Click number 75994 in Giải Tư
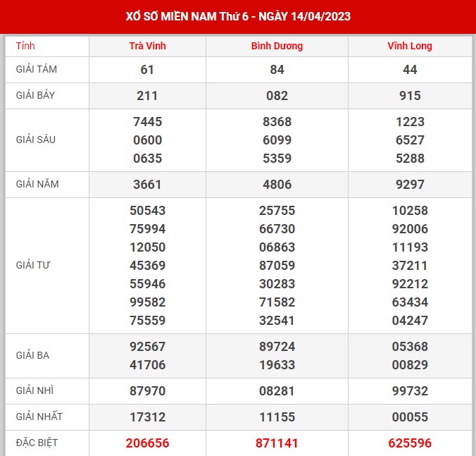 pyautogui.click(x=148, y=229)
